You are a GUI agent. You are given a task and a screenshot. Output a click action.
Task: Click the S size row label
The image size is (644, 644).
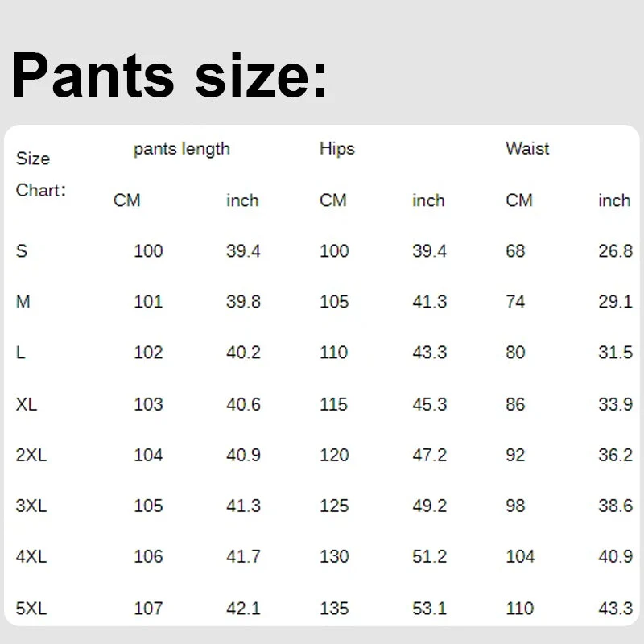(x=22, y=251)
